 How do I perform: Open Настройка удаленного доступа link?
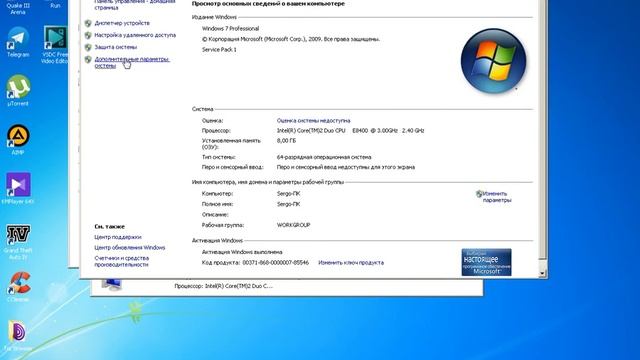(x=135, y=35)
